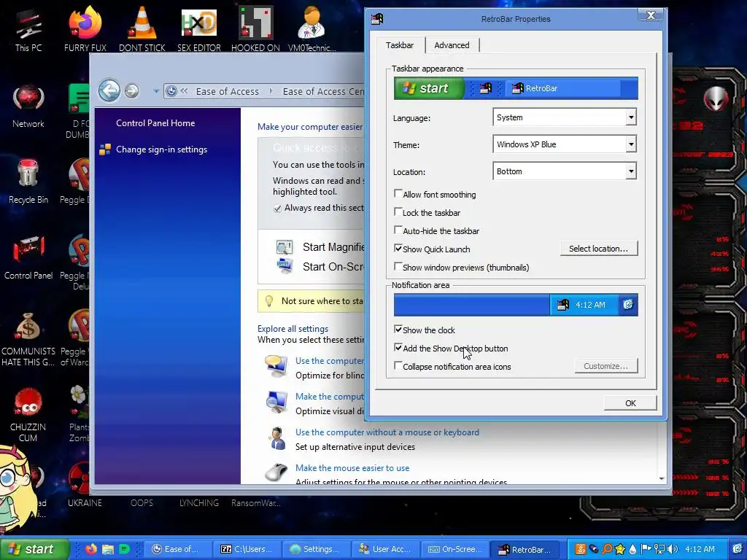Expand the double-chevron in Control Panel address bar
Screen dimensions: 747x560
coord(184,91)
